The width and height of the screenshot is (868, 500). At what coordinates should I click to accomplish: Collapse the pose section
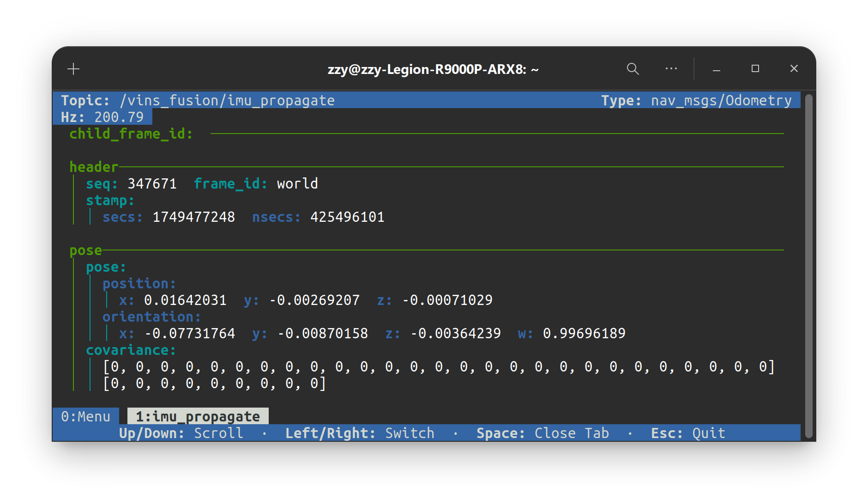86,250
